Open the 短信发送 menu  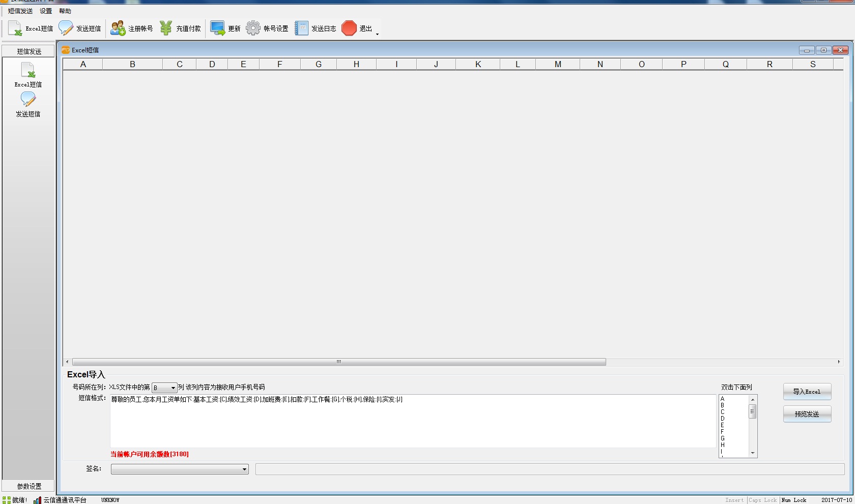pos(20,11)
